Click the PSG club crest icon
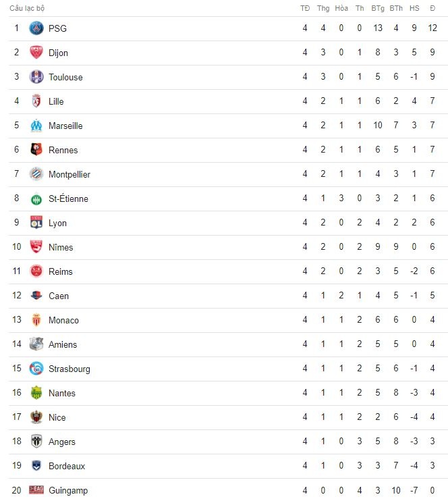448x503 pixels. coord(36,28)
